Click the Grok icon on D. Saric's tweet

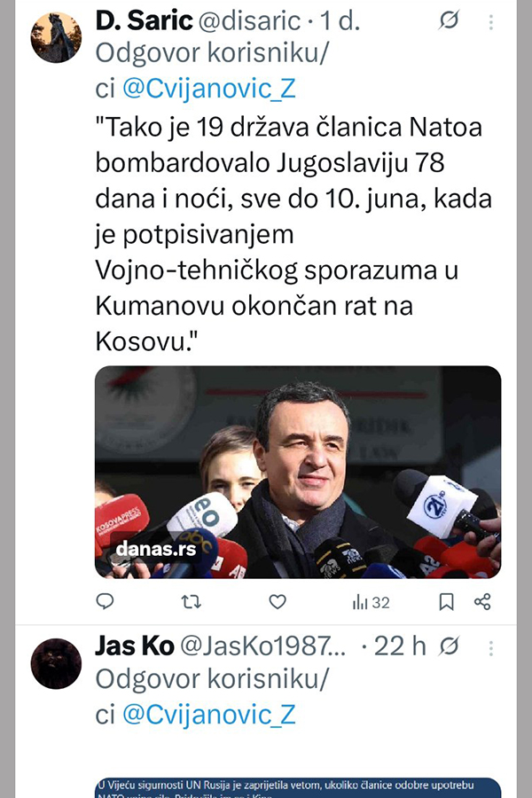click(449, 20)
